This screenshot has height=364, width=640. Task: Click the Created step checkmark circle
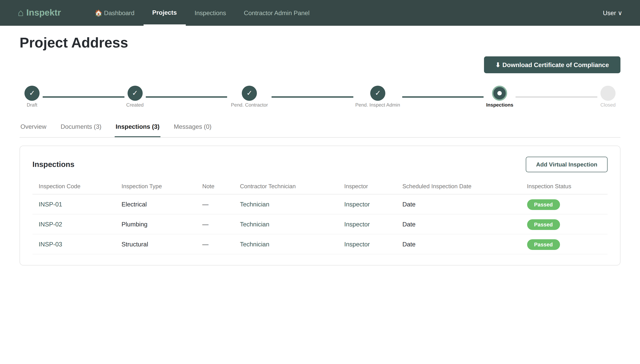135,93
